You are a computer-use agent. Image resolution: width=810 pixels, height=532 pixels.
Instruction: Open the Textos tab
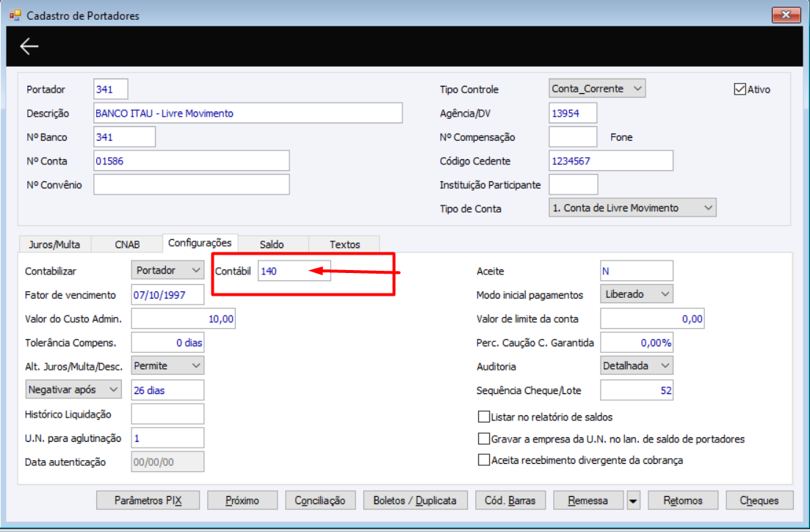(x=344, y=244)
